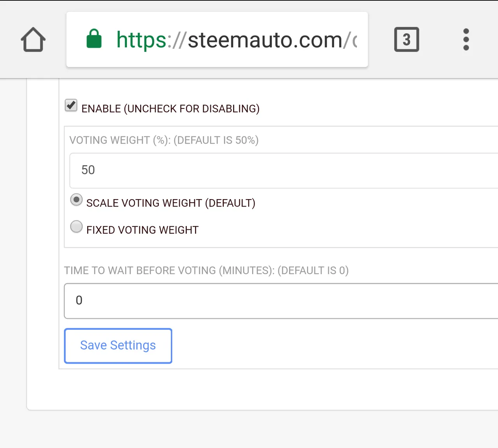
Task: Click the empty page area below Save Settings
Action: coord(272,389)
